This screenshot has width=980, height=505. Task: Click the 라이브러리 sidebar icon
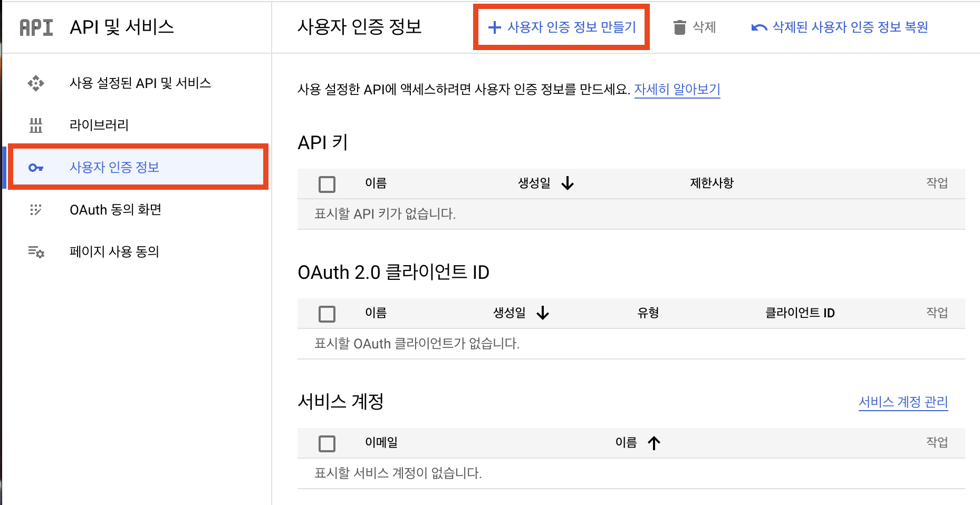[36, 125]
